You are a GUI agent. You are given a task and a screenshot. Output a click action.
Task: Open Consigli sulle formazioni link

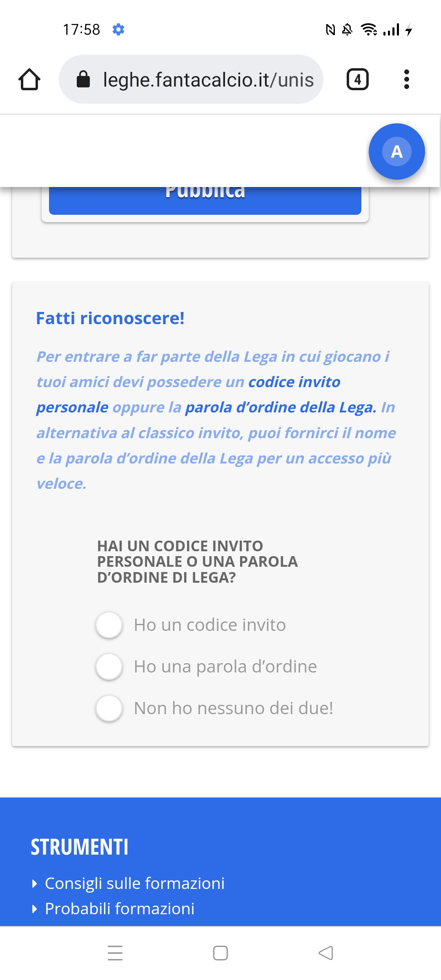pos(135,883)
